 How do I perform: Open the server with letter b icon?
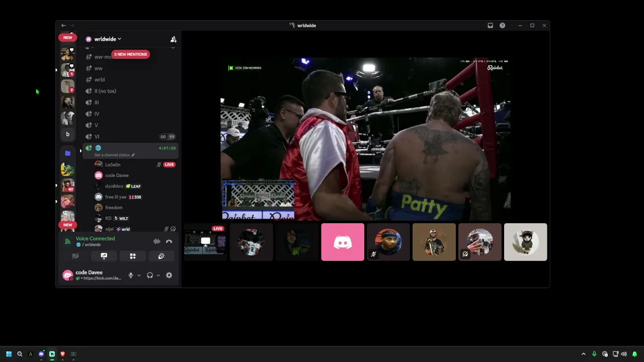tap(67, 134)
